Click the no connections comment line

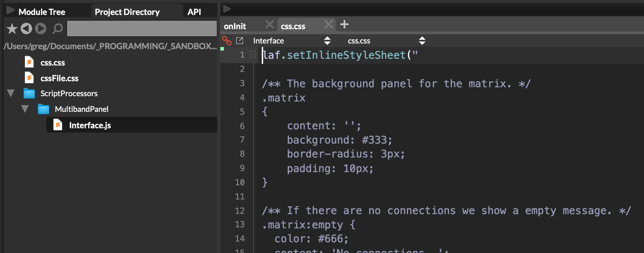pyautogui.click(x=447, y=211)
